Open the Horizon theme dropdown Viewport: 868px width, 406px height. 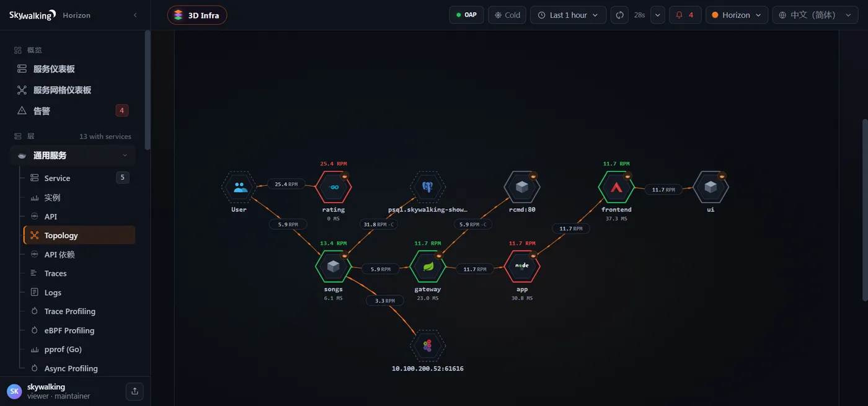[x=737, y=15]
